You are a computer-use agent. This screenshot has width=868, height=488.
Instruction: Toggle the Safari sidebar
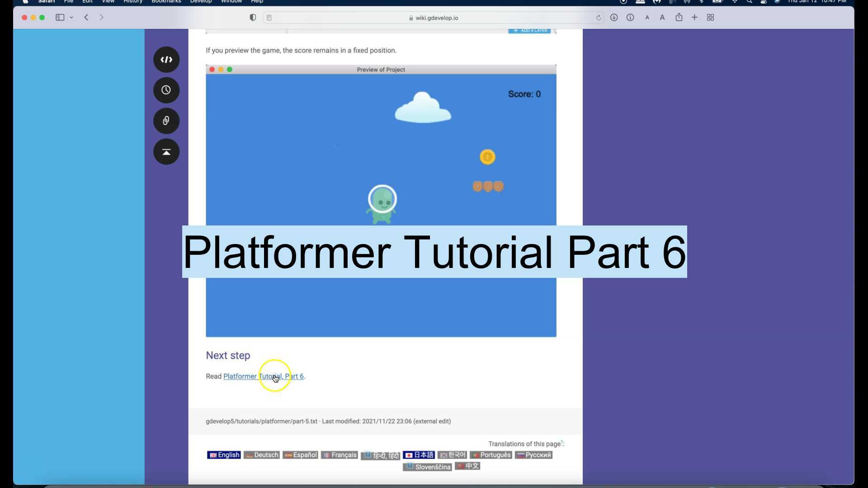(60, 18)
